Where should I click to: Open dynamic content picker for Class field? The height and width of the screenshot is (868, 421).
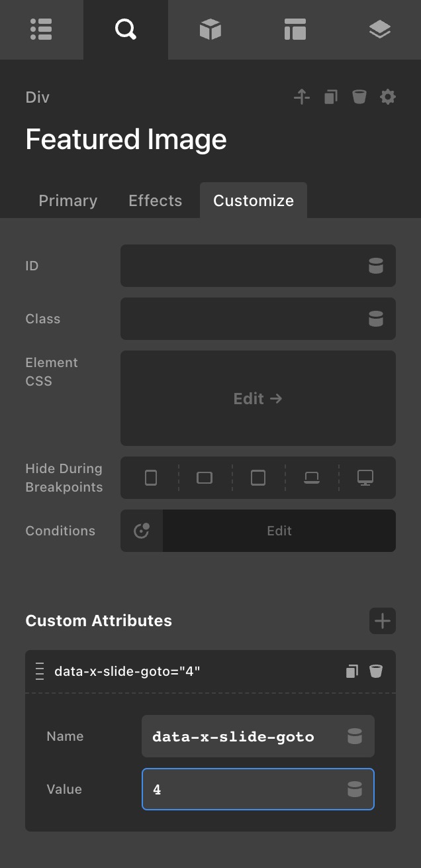[376, 319]
